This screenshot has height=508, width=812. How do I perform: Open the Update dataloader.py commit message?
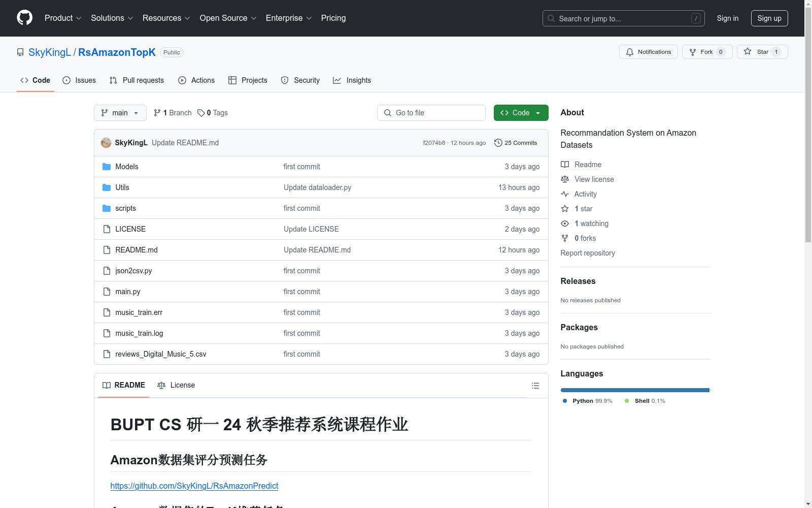click(318, 187)
